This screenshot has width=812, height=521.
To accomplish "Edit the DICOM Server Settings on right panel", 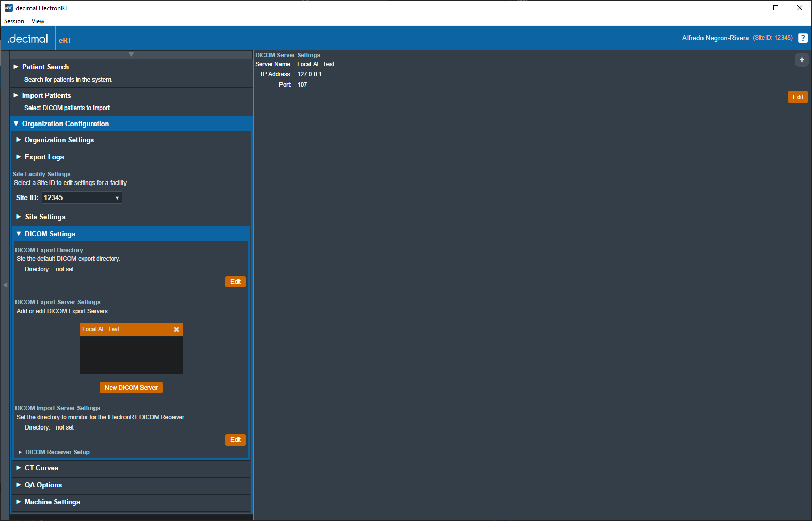I will (x=798, y=97).
